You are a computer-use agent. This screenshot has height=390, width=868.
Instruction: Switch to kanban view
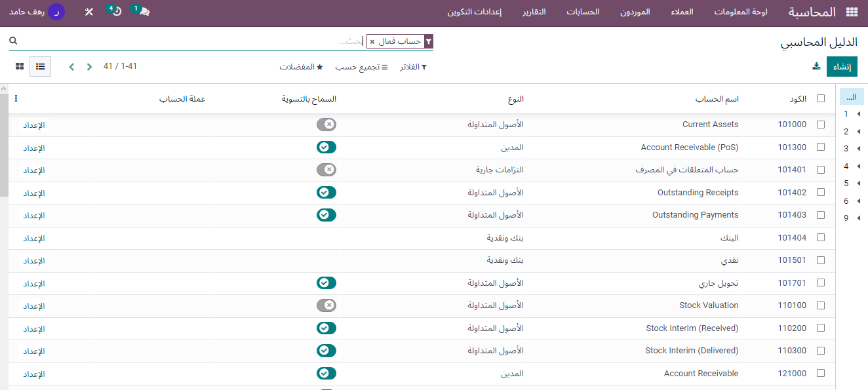tap(20, 66)
